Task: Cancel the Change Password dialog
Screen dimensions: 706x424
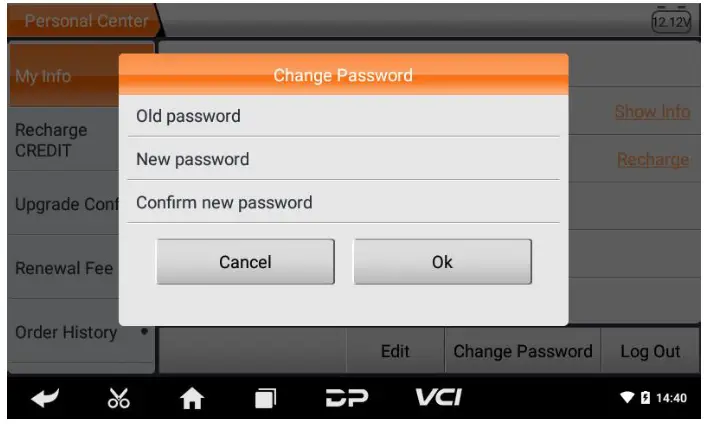Action: pos(245,262)
